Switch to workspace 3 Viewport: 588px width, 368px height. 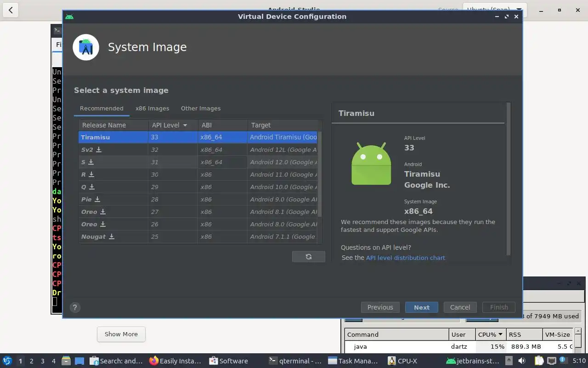pyautogui.click(x=43, y=361)
